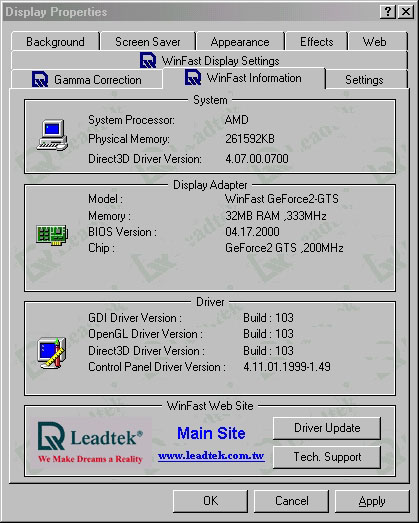
Task: Click the green graphics card icon
Action: coord(52,235)
